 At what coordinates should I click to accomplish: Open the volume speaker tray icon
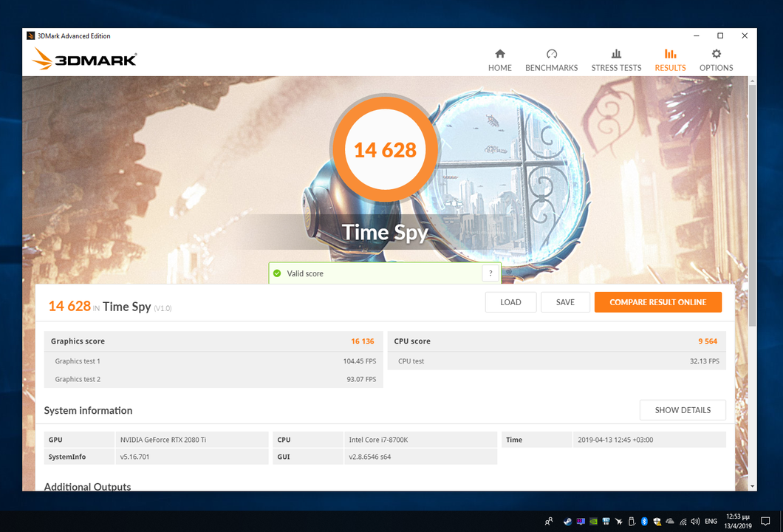pyautogui.click(x=695, y=521)
